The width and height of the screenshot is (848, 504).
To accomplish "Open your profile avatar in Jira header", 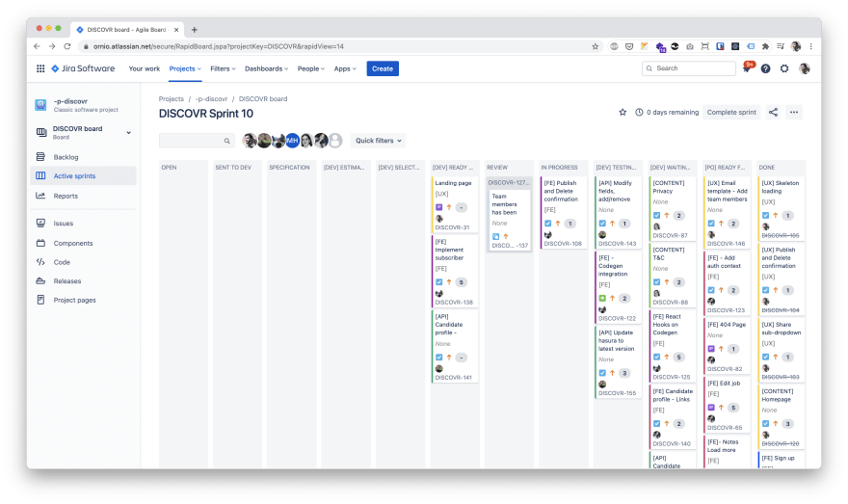I will [805, 68].
